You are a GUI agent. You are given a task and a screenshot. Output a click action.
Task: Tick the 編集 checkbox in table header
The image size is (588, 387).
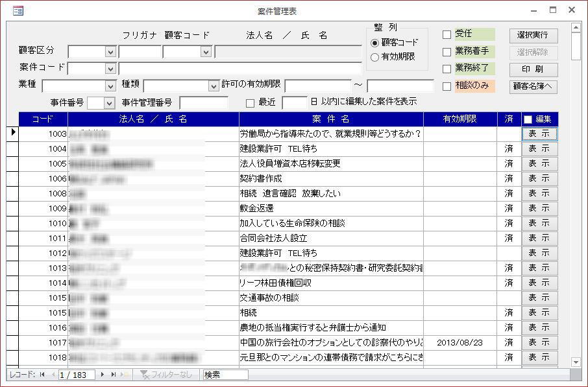point(528,119)
